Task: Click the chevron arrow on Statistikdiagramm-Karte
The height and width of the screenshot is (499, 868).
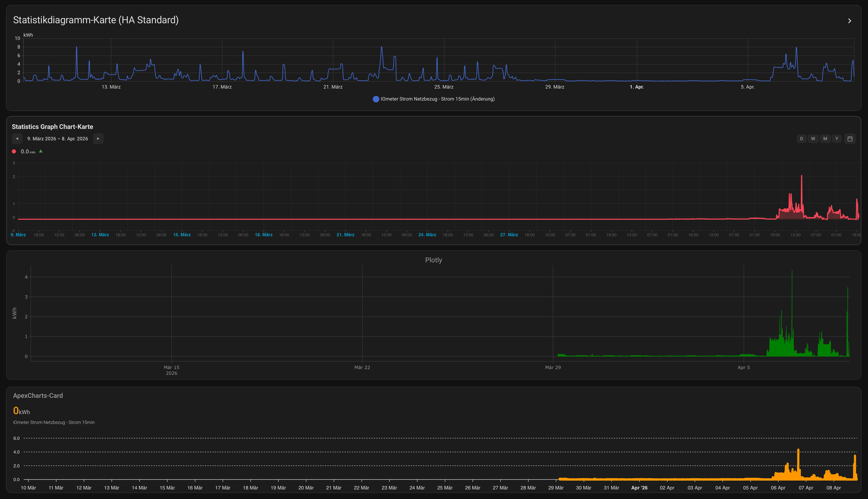Action: click(x=849, y=21)
